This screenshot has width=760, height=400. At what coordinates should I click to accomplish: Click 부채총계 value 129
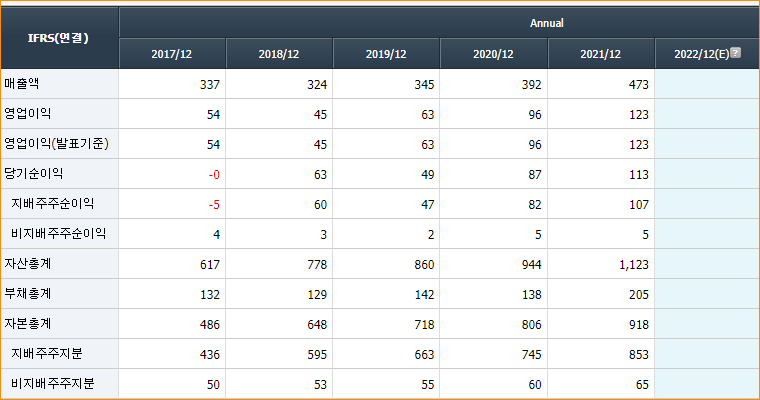[317, 295]
